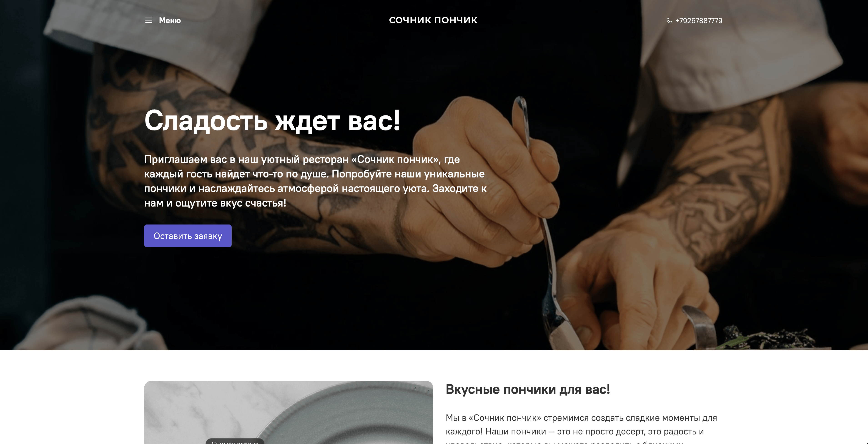The width and height of the screenshot is (868, 444).
Task: Click the «Оставить заявку» button
Action: tap(188, 236)
